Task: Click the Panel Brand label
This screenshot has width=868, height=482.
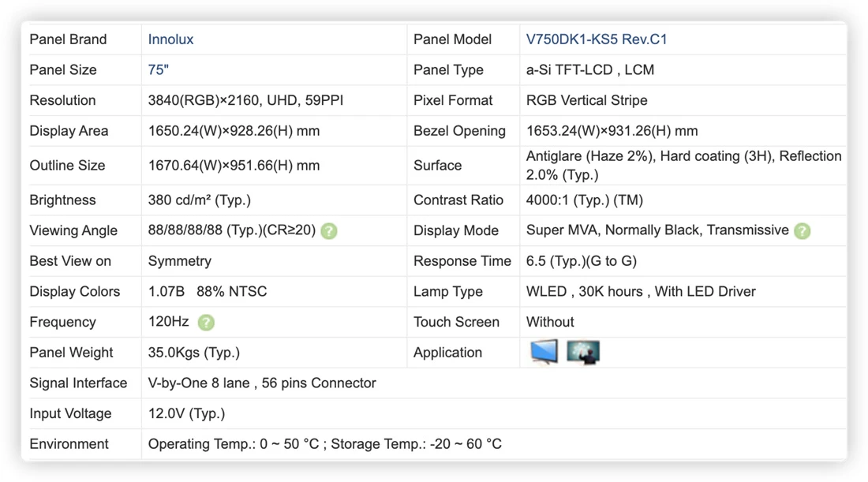Action: point(68,39)
